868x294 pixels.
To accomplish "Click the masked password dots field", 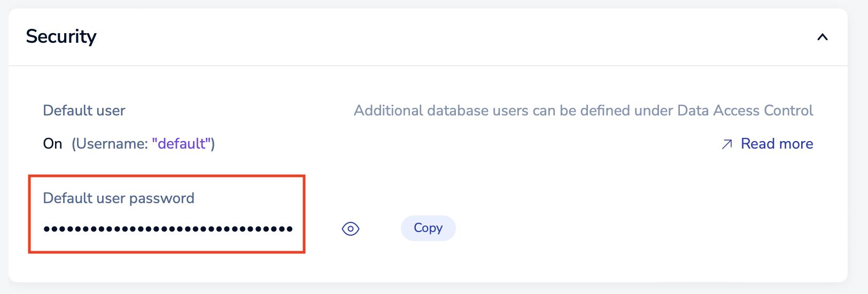I will point(168,229).
